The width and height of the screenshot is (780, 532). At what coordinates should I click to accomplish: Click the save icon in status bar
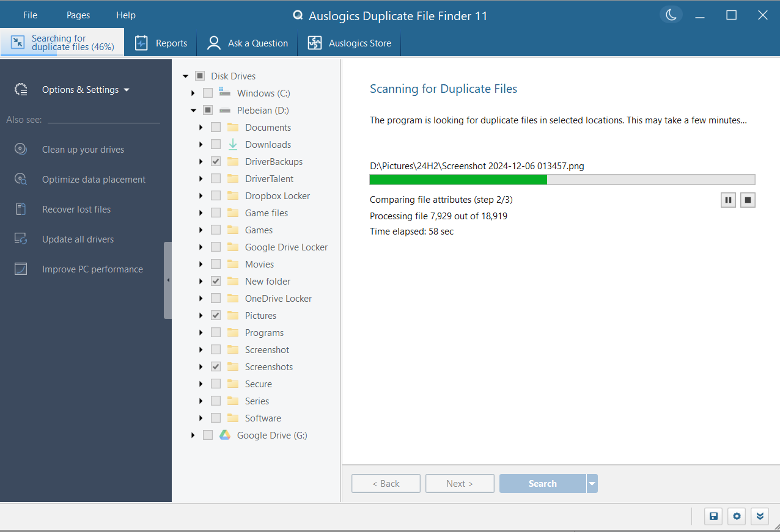(713, 517)
